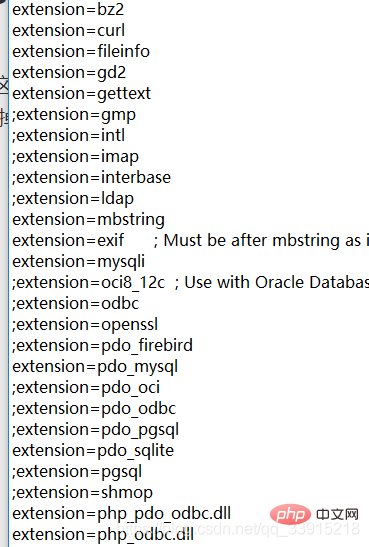Click the extension=exif line
This screenshot has height=547, width=369.
coord(68,240)
